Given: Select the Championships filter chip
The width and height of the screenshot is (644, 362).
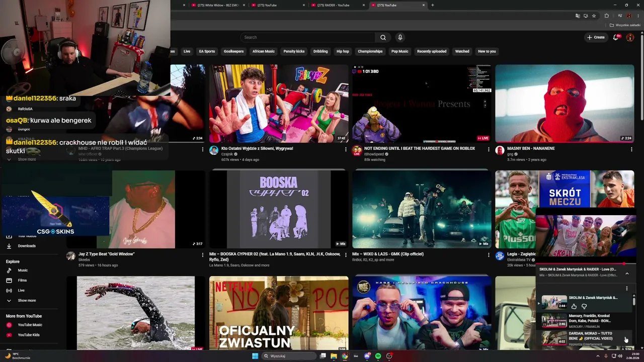Looking at the screenshot, I should [x=370, y=51].
